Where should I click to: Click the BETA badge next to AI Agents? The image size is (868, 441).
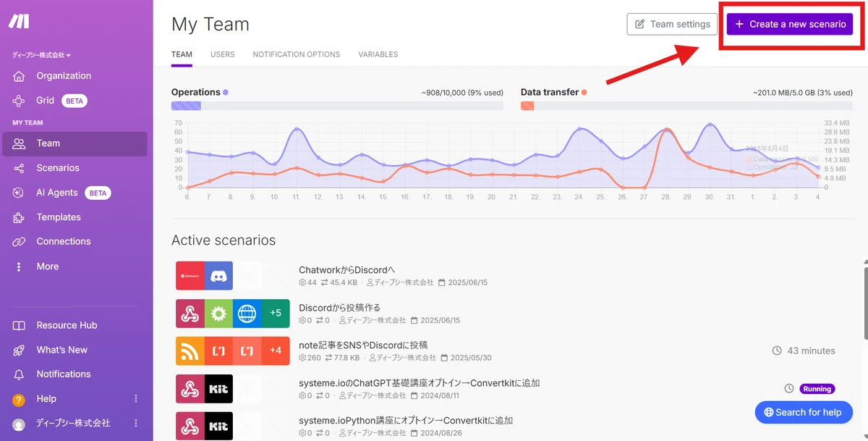click(x=98, y=193)
